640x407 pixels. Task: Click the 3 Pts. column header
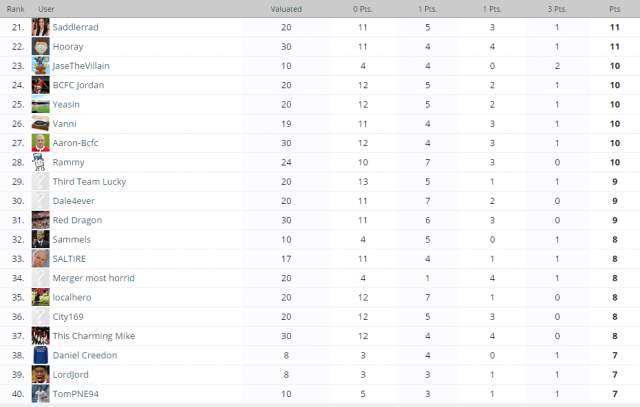(x=557, y=9)
